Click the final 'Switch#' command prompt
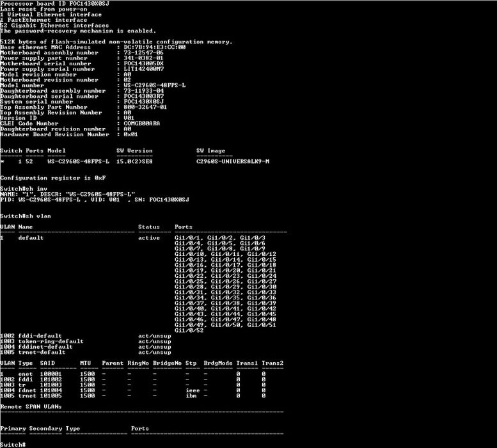The image size is (497, 448). [x=13, y=445]
